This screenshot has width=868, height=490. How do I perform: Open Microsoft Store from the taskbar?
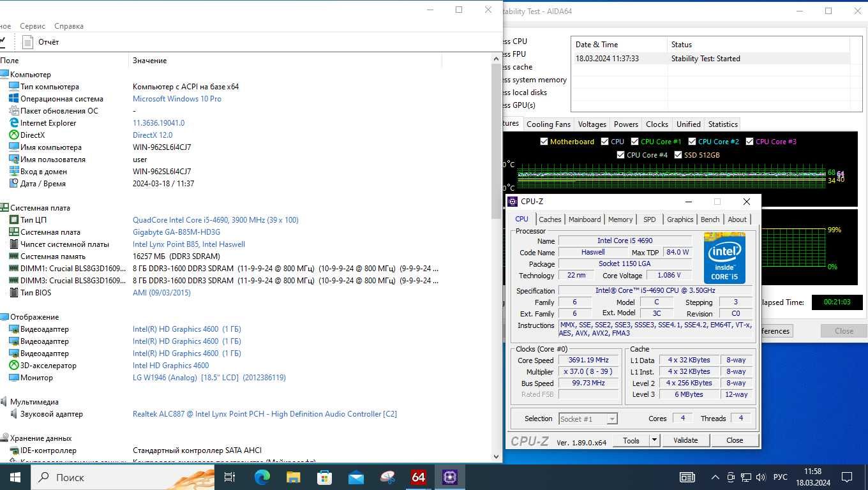pyautogui.click(x=324, y=477)
